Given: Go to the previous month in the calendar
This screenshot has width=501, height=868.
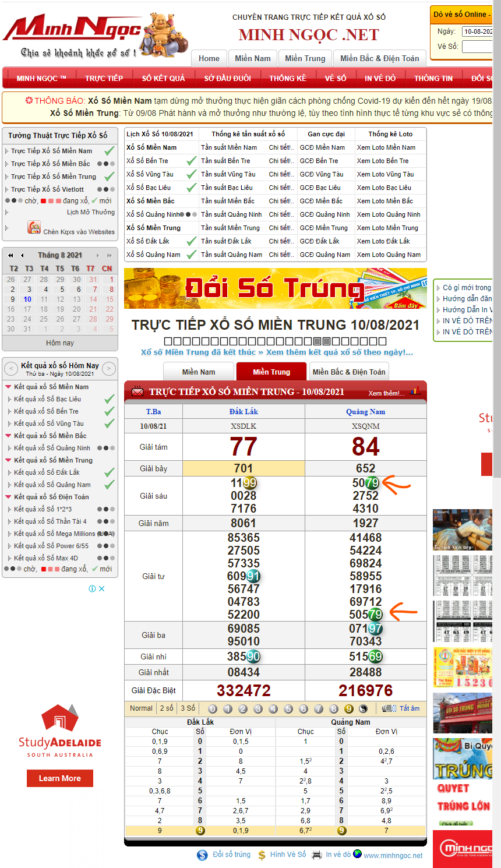Looking at the screenshot, I should [x=22, y=255].
